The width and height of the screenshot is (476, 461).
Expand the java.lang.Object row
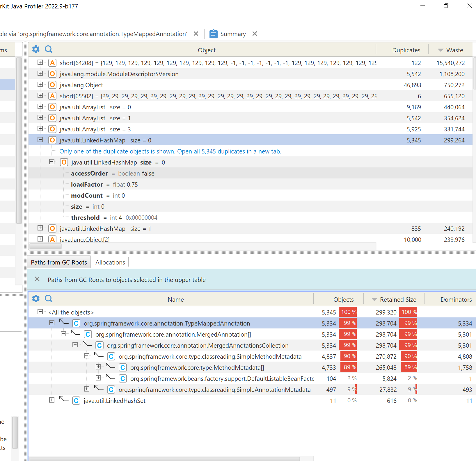pos(40,84)
